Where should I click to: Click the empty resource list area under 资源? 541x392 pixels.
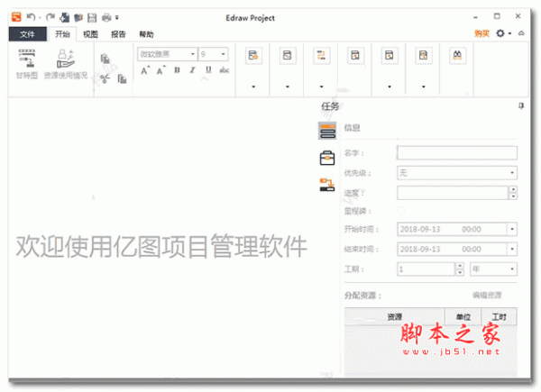(431, 350)
